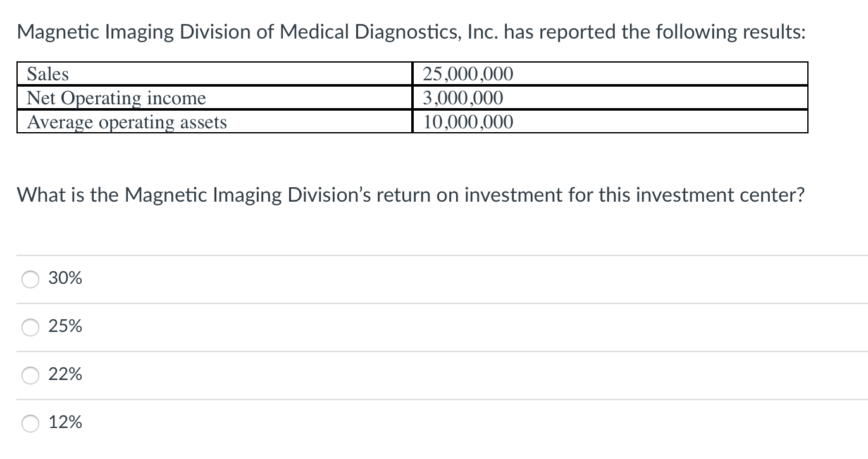
Task: Click the Average operating assets cell
Action: pyautogui.click(x=214, y=121)
